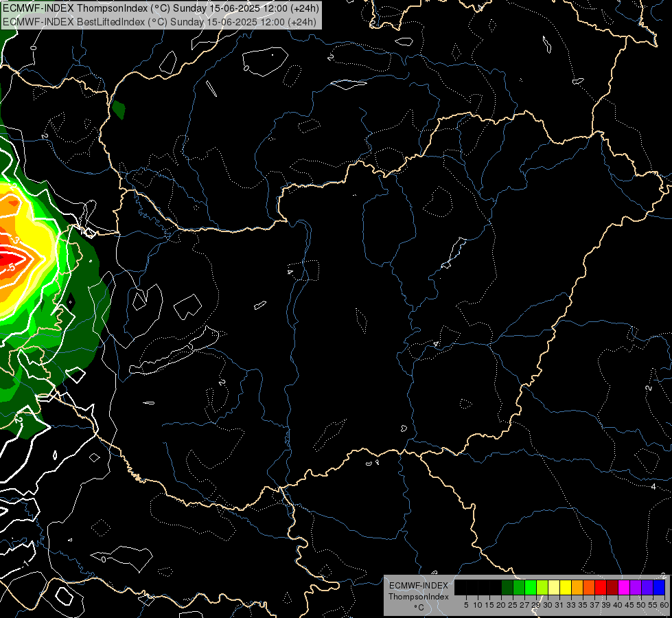This screenshot has width=672, height=618.
Task: Select the orange 33–35 legend swatch
Action: [x=577, y=587]
